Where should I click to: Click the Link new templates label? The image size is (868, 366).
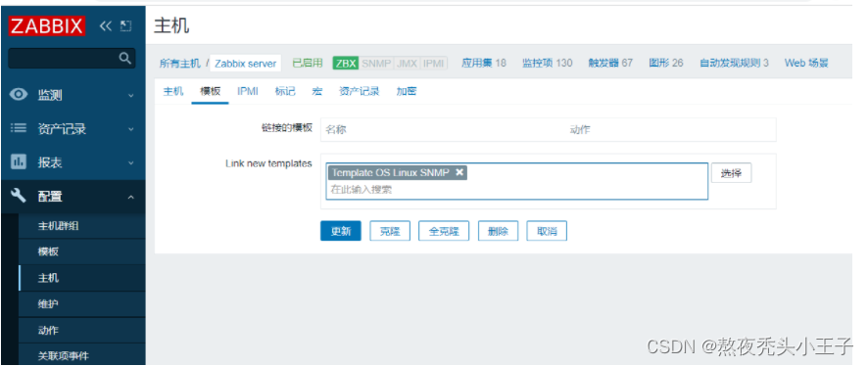[x=268, y=163]
